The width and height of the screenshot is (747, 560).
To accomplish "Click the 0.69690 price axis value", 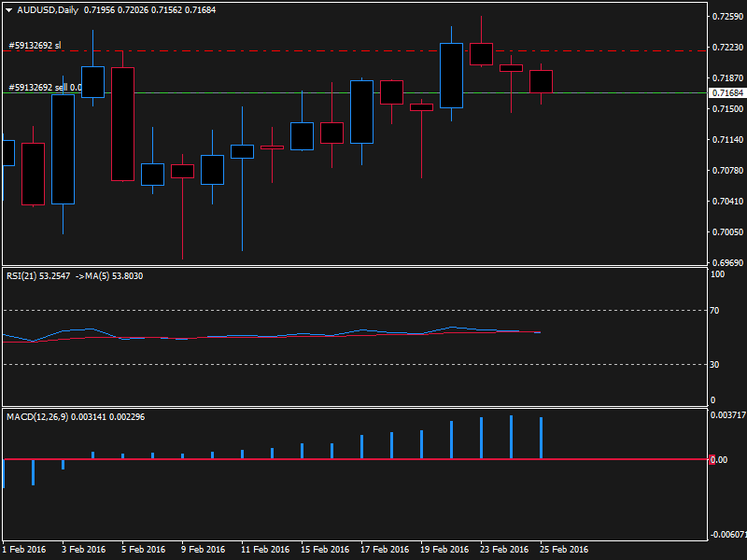I will pos(727,263).
